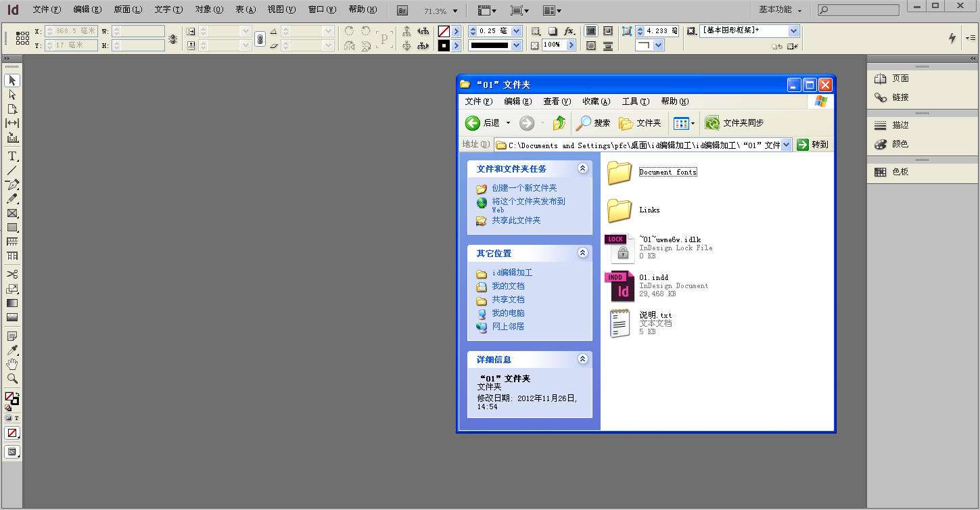
Task: Open the zoom level dropdown
Action: pos(454,11)
